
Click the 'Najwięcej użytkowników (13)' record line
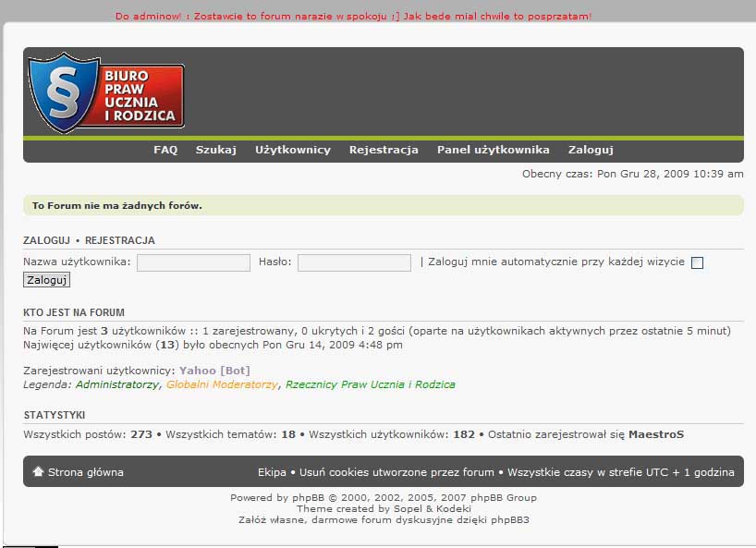click(x=213, y=345)
